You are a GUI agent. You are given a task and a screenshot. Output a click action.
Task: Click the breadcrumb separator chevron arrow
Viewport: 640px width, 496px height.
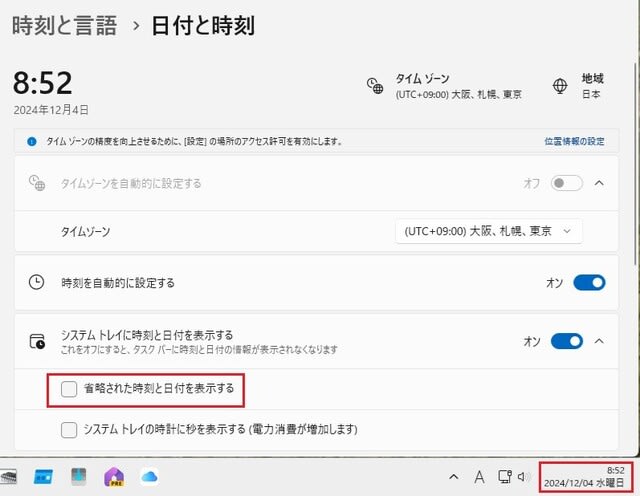[136, 26]
